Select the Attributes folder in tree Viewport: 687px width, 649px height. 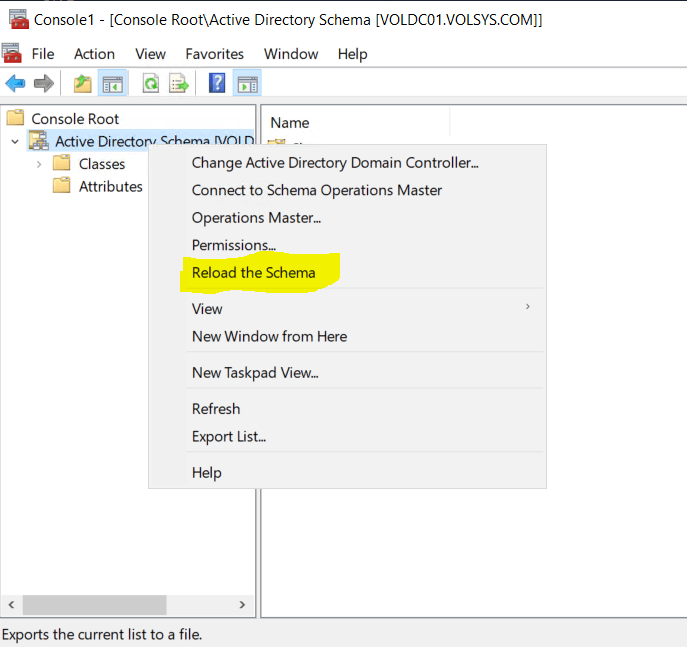110,186
